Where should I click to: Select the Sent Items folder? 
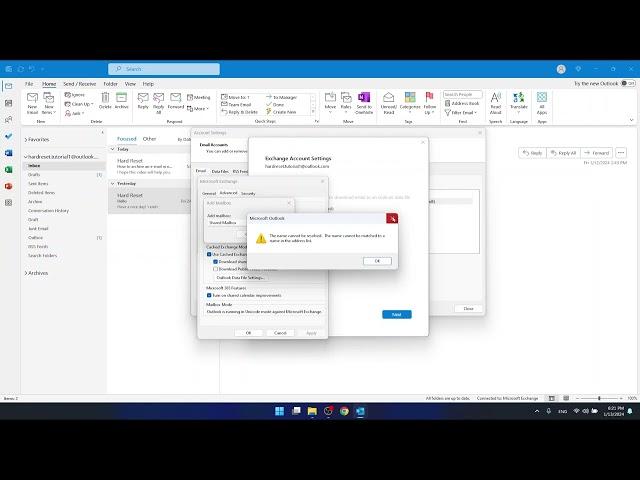point(38,184)
